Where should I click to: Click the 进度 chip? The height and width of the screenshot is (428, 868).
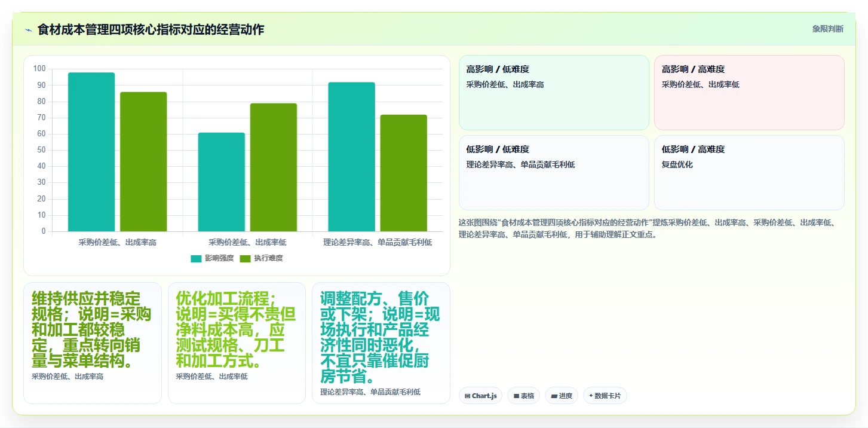tap(561, 396)
